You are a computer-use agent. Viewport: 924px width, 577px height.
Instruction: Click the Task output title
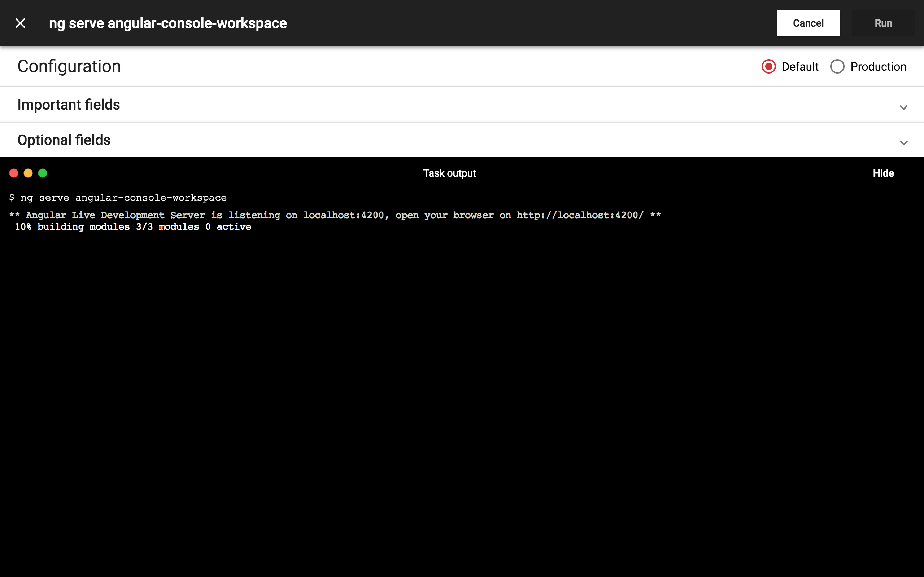(449, 173)
